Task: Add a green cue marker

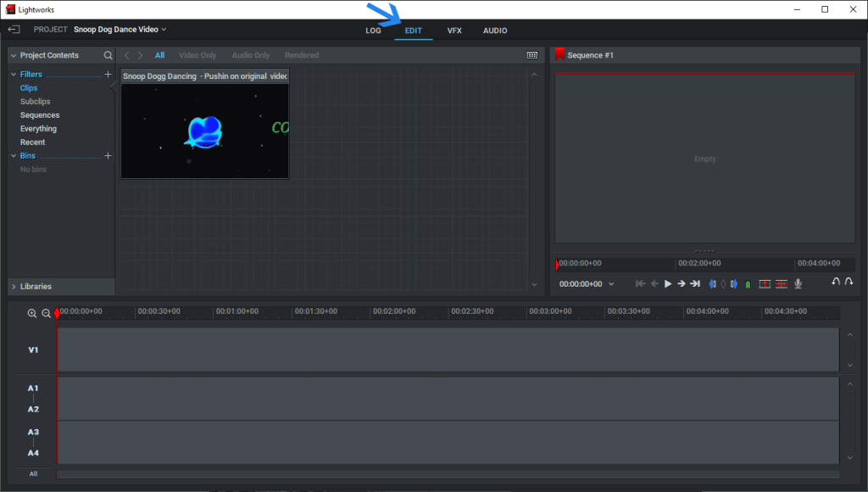Action: (748, 284)
